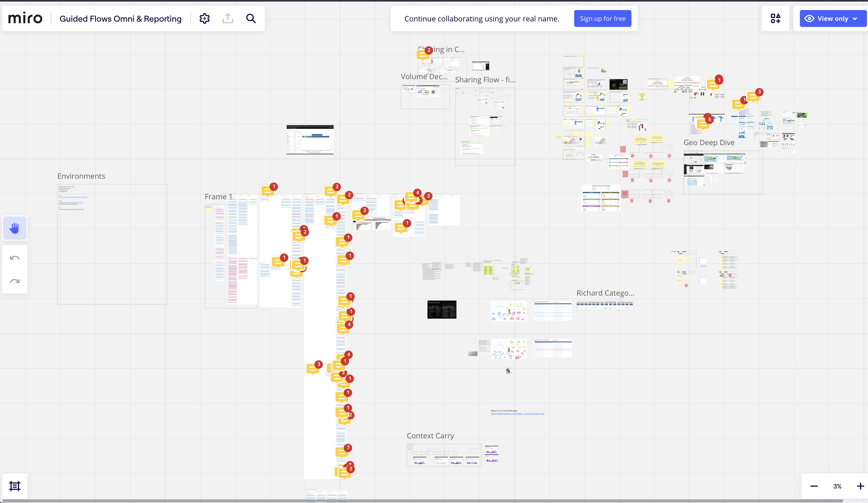Zoom in with the plus button
868x503 pixels.
[x=860, y=486]
